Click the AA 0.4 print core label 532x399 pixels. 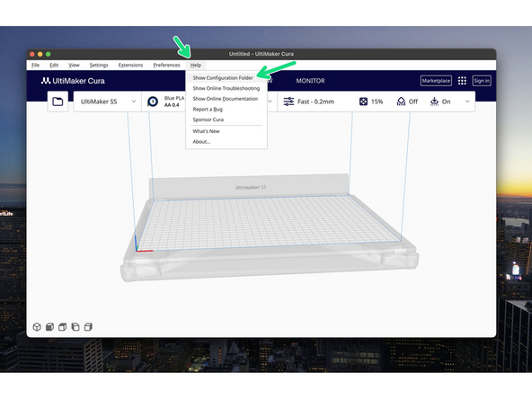(172, 105)
